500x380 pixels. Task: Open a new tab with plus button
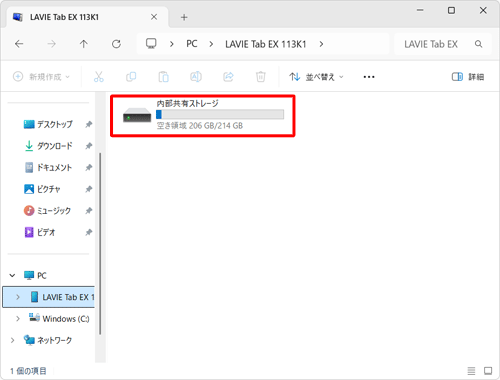tap(184, 17)
